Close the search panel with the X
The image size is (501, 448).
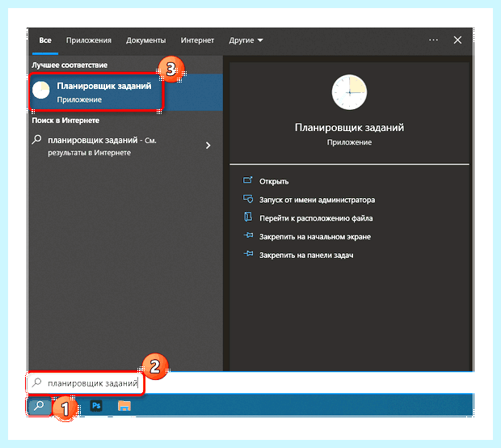[457, 40]
